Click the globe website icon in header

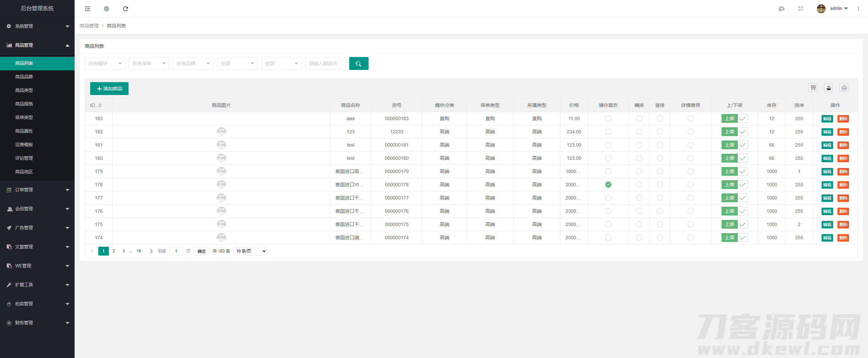pos(106,9)
